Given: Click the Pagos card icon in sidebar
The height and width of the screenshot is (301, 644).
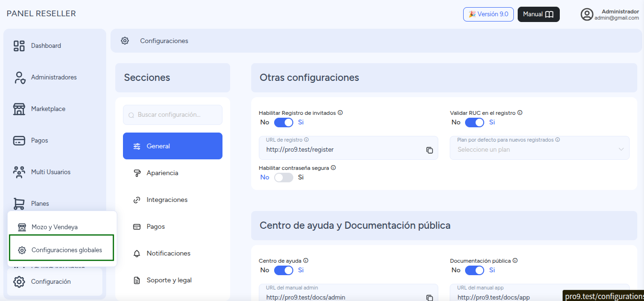Looking at the screenshot, I should (x=19, y=141).
